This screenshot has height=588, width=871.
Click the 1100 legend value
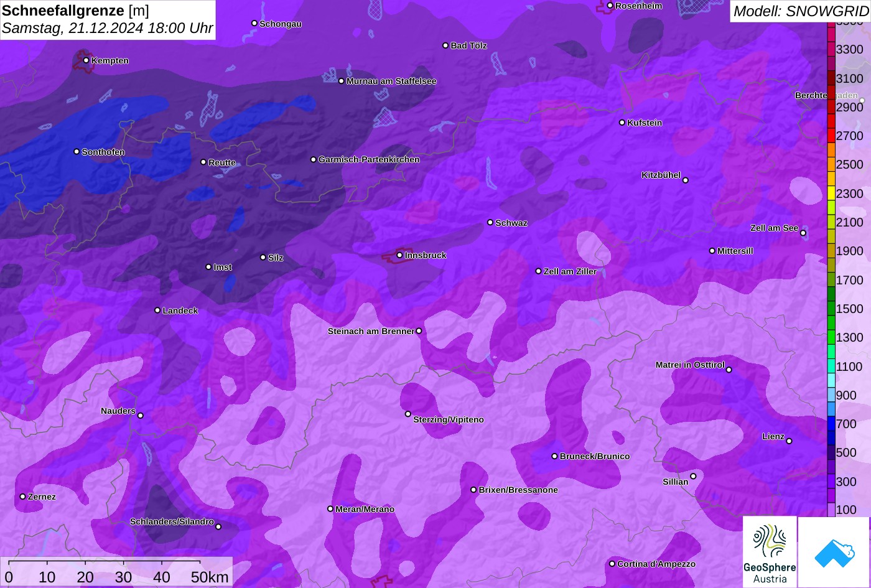coord(850,366)
